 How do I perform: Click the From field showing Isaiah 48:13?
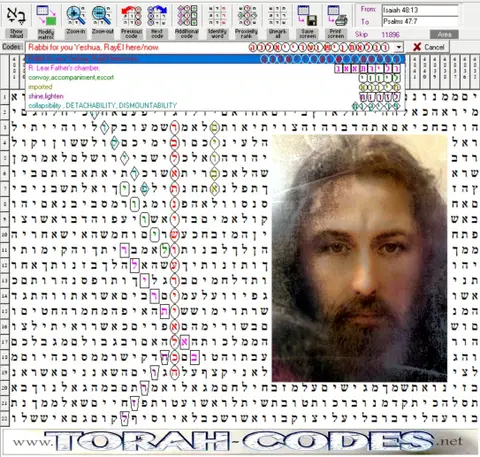[x=420, y=10]
